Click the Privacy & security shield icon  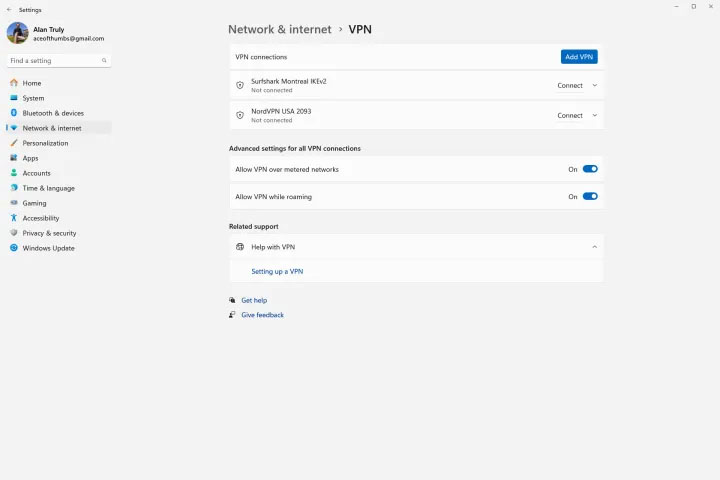pos(14,233)
